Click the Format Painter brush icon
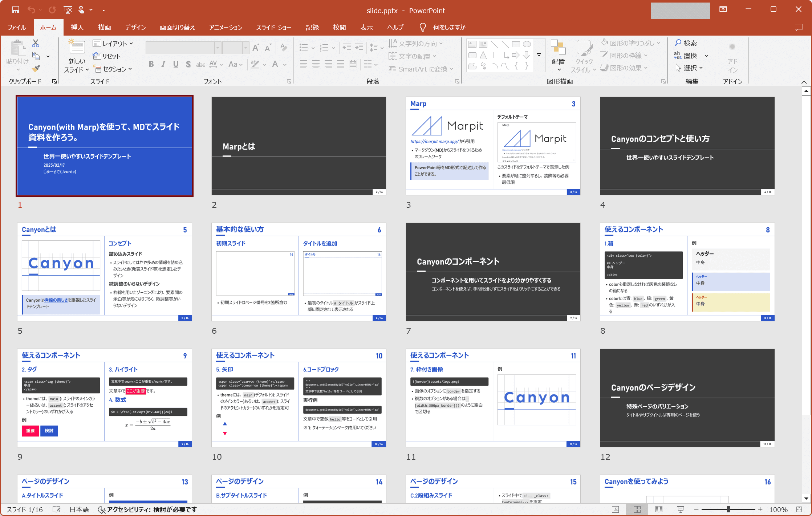Screen dimensions: 812x516 (x=36, y=68)
